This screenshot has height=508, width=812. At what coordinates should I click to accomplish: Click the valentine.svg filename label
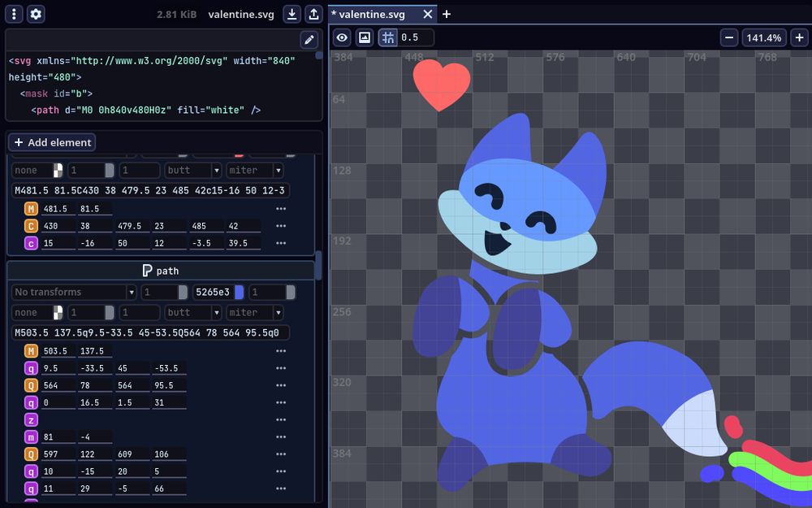241,15
